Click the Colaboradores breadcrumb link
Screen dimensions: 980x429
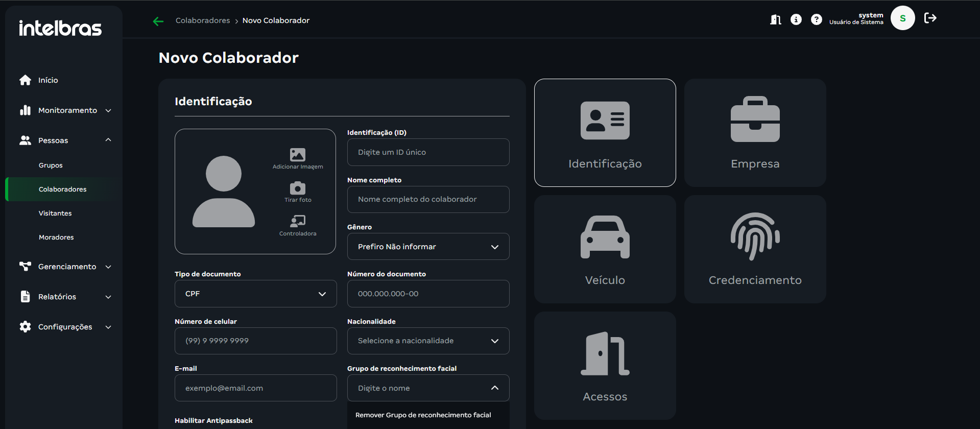coord(203,20)
